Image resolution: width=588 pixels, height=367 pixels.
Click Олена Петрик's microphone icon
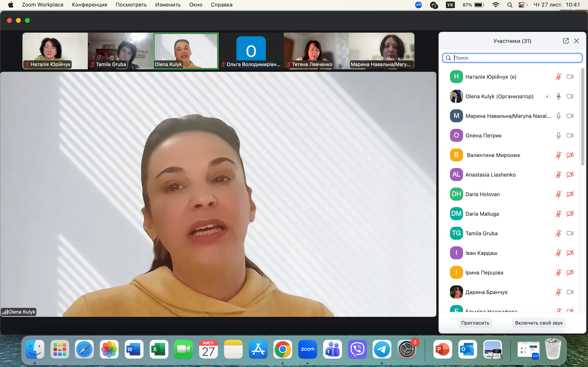coord(558,135)
